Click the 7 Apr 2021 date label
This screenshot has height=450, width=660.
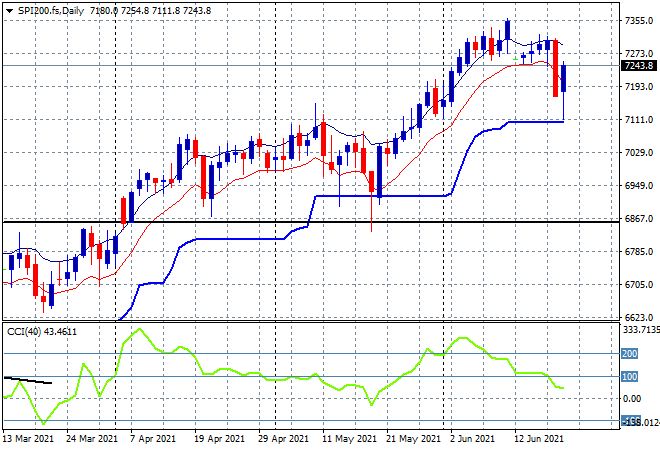(153, 439)
